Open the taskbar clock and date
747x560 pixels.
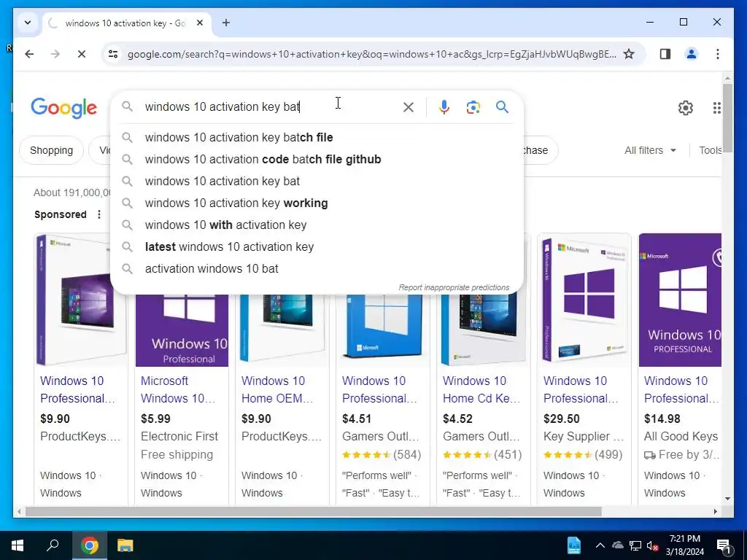684,545
